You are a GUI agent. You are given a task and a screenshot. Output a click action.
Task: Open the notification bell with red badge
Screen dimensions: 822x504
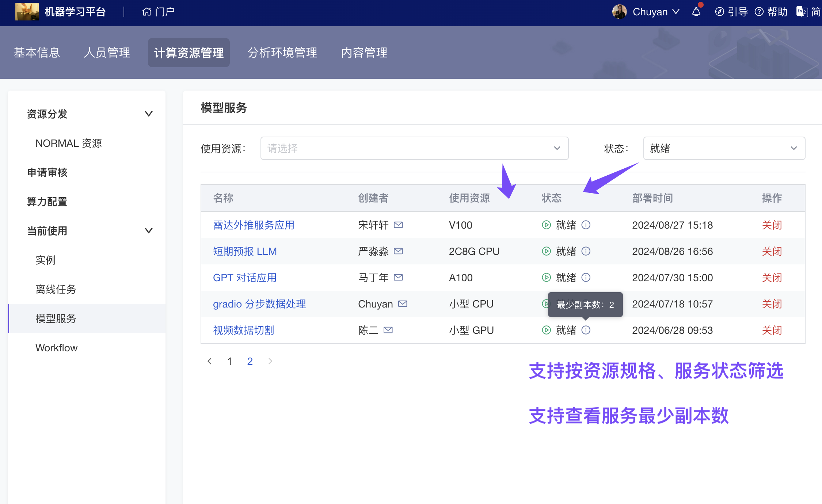pos(696,12)
